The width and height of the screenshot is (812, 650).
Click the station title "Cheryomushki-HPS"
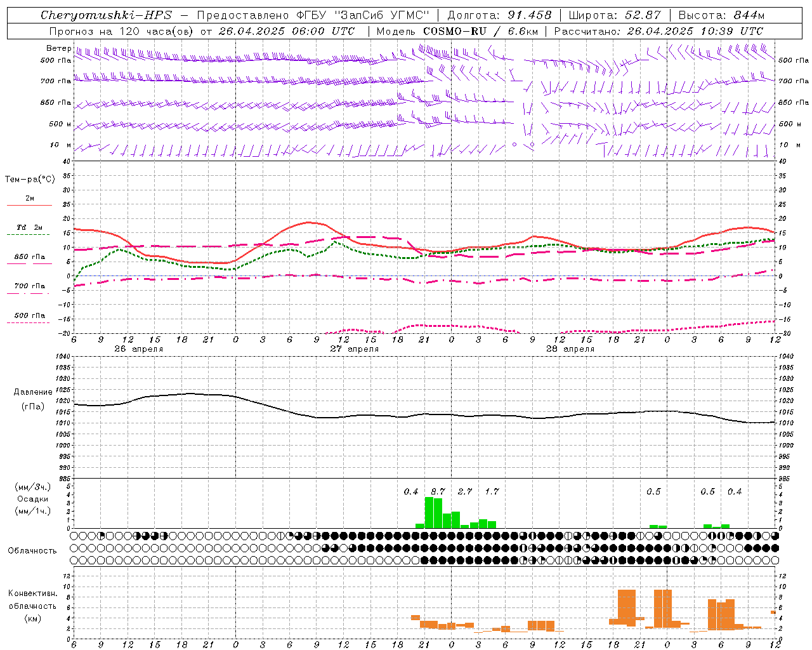tap(107, 15)
